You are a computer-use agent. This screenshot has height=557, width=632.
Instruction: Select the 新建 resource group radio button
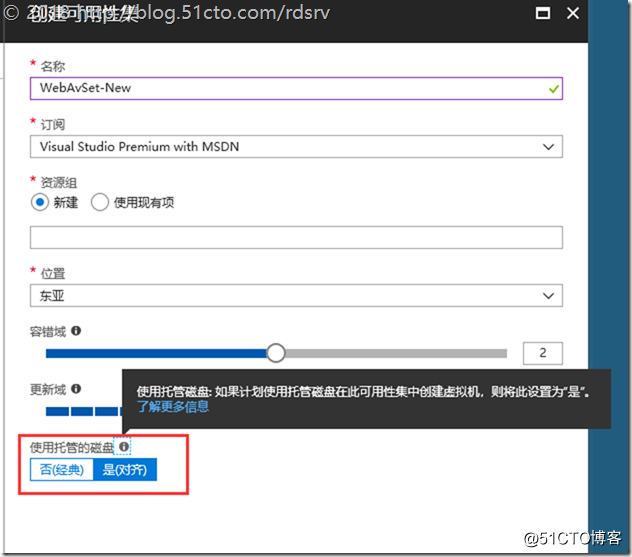[40, 202]
